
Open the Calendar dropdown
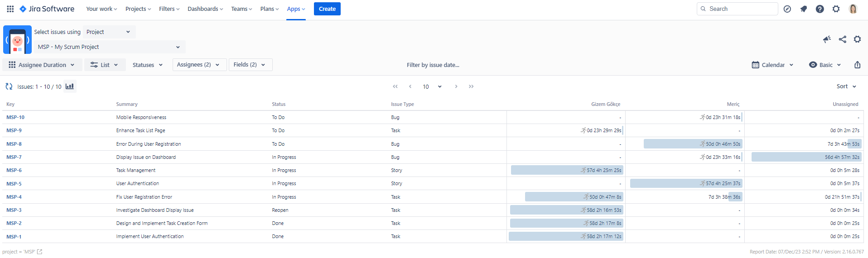pos(772,65)
